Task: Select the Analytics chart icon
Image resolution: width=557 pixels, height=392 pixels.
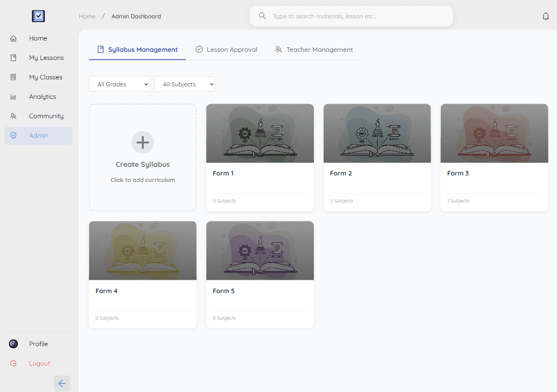Action: [x=14, y=97]
